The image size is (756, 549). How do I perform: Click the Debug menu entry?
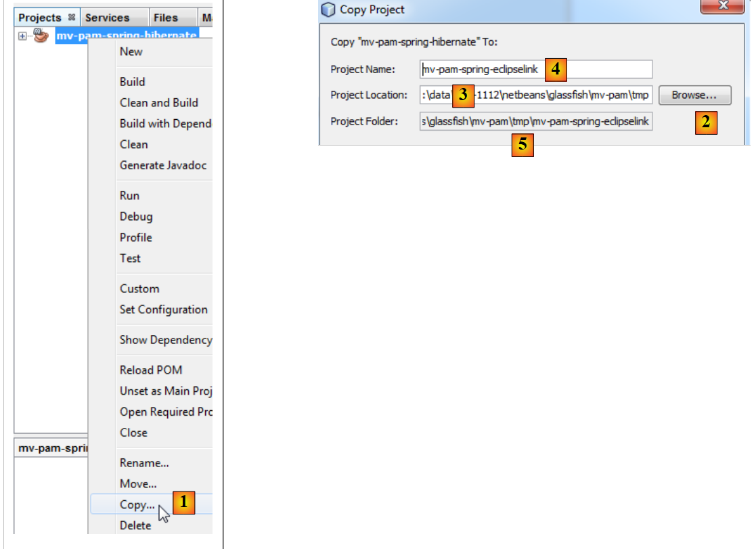[x=136, y=217]
